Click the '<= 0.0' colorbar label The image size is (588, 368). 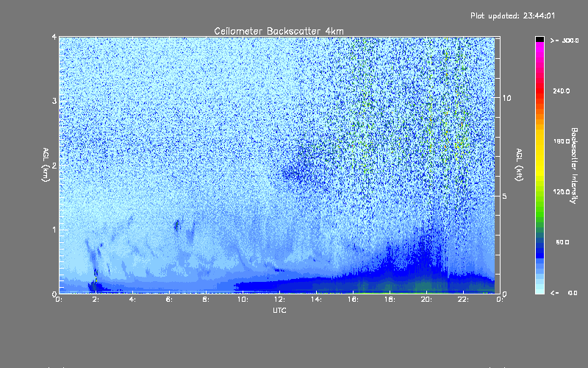[x=564, y=293]
